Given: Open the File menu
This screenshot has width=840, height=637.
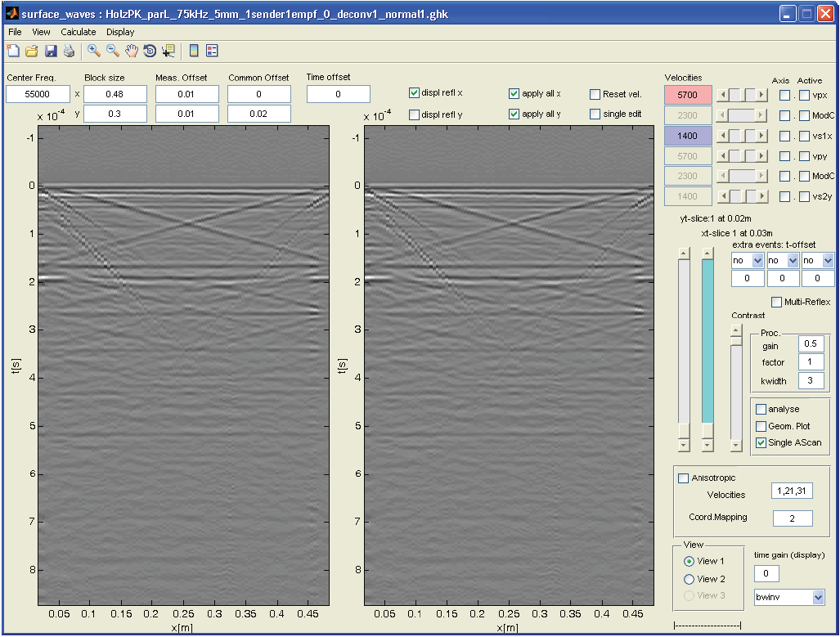Looking at the screenshot, I should tap(15, 32).
